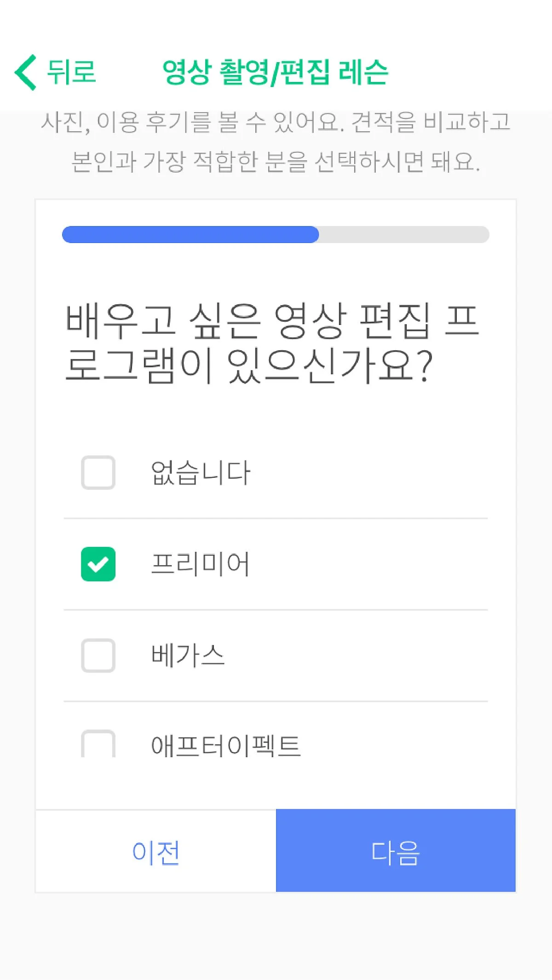The height and width of the screenshot is (980, 552).
Task: Tap the question heading about 영상 편집 프로그램
Action: [271, 343]
